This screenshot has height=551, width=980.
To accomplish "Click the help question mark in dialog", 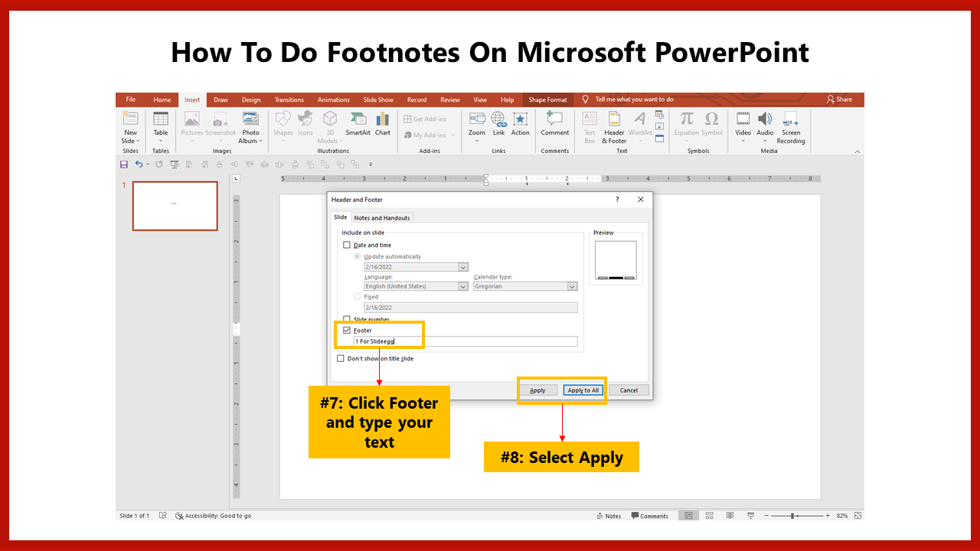I will (618, 199).
